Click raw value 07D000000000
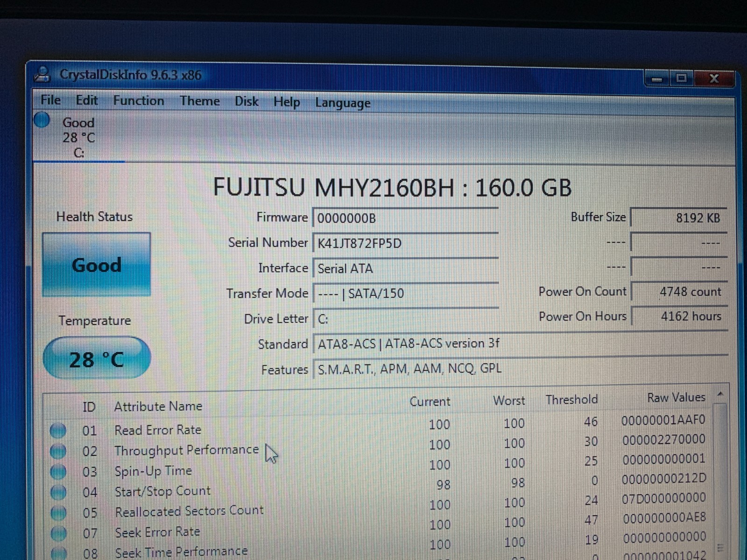747x560 pixels. click(664, 498)
